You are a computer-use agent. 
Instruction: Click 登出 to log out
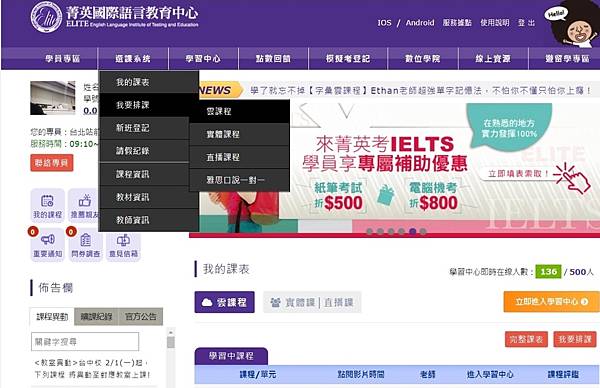pos(526,23)
